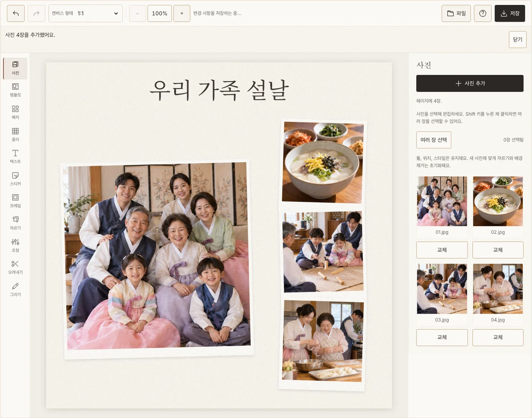Screen dimensions: 532x418
Task: Click 교체 under 01.jpg
Action: click(442, 250)
